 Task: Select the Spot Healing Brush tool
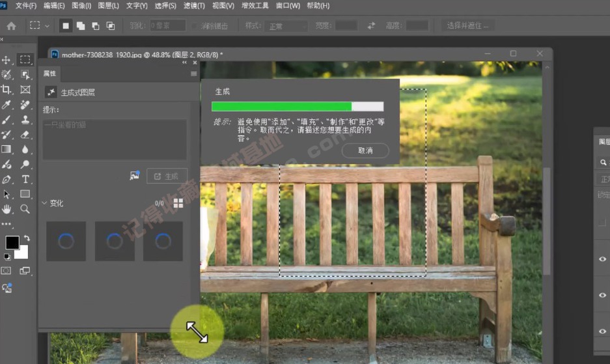[x=25, y=104]
